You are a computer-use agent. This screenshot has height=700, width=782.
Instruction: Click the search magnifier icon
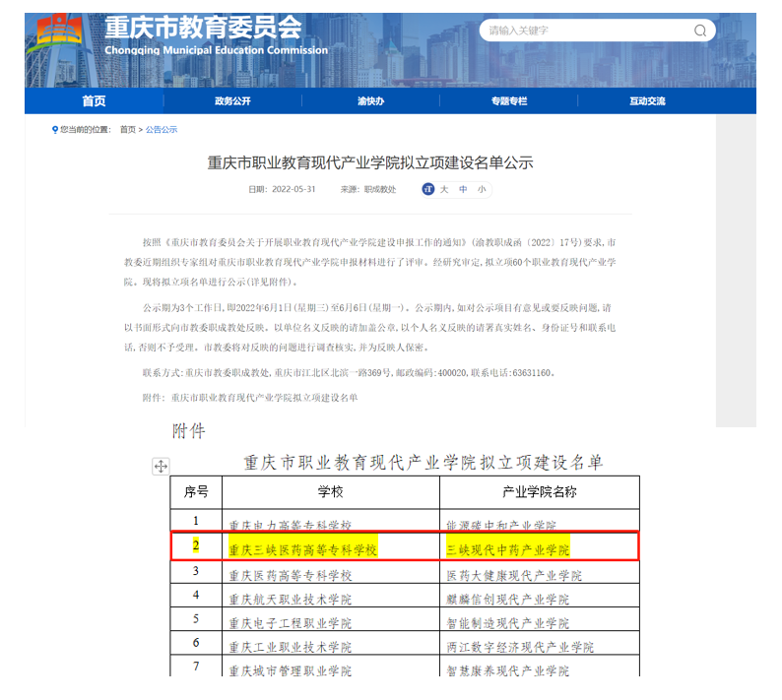(700, 31)
